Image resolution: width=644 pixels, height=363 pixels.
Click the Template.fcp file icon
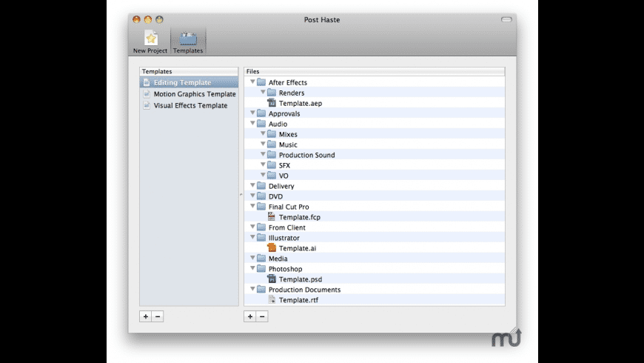click(272, 216)
